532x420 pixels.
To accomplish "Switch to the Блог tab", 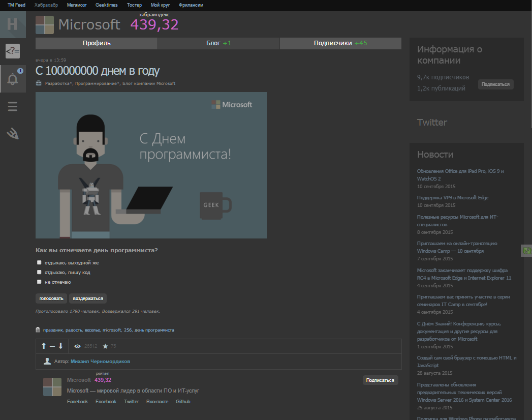I will tap(218, 43).
